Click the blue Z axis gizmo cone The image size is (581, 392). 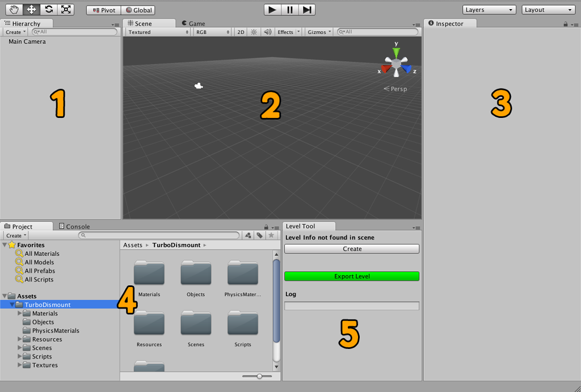[x=407, y=69]
